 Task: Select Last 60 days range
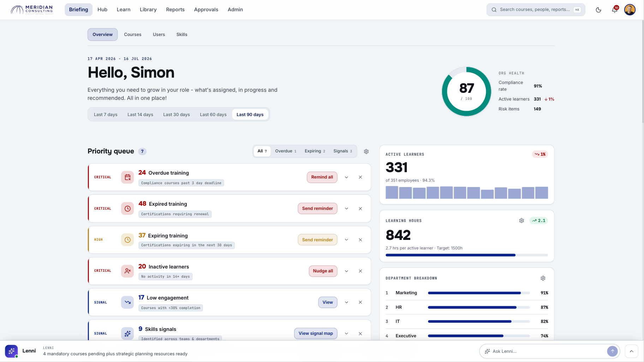point(213,115)
